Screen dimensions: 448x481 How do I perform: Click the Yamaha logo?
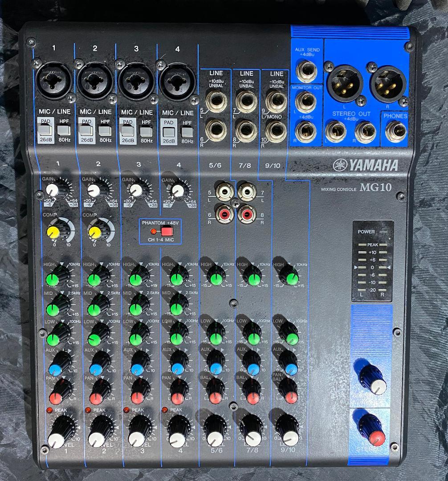pyautogui.click(x=366, y=166)
